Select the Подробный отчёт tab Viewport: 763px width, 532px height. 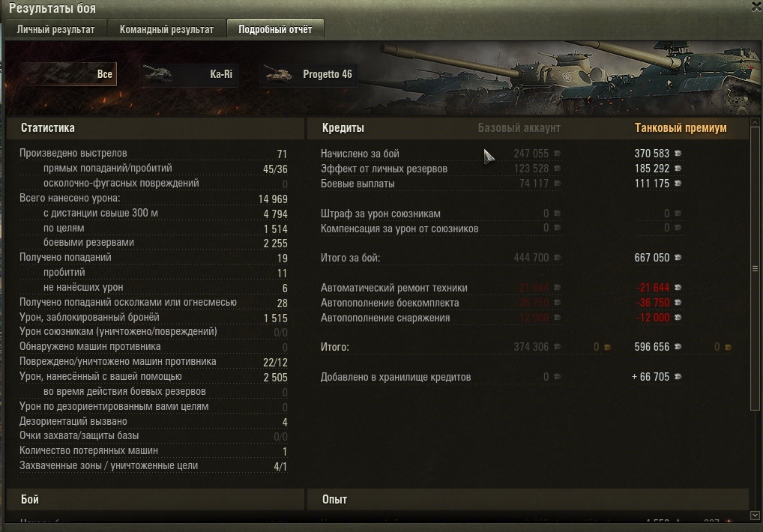click(275, 29)
